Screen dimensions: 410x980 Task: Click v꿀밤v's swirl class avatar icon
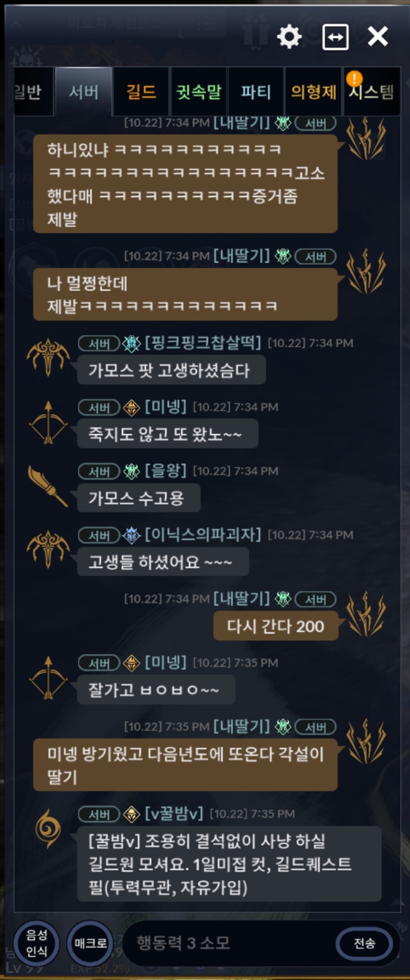click(x=48, y=828)
